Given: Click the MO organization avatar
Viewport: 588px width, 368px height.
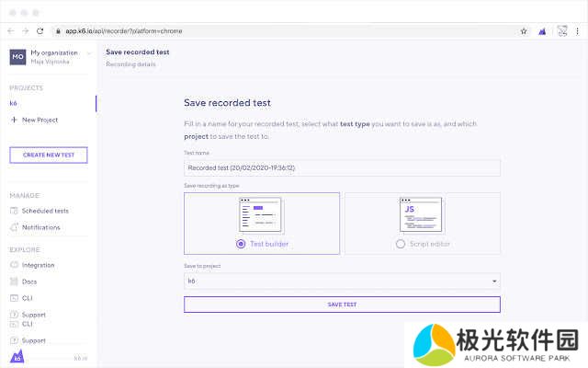Looking at the screenshot, I should 17,57.
